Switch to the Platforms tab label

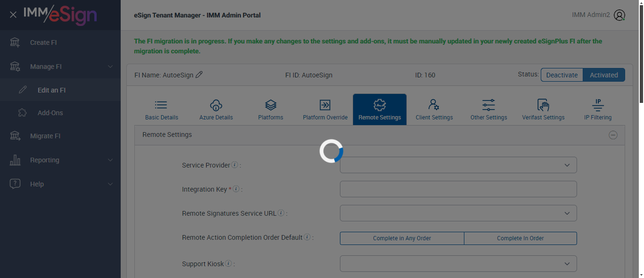(271, 118)
